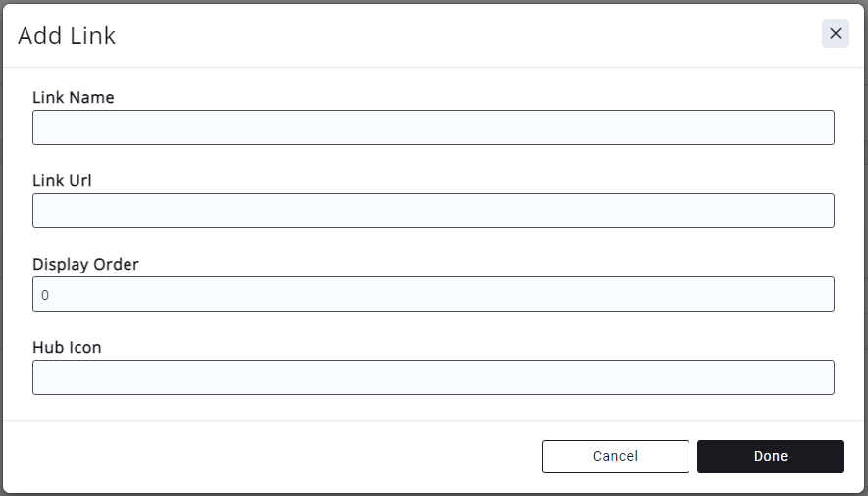Viewport: 868px width, 496px height.
Task: Click into the Hub Icon field
Action: coord(433,377)
